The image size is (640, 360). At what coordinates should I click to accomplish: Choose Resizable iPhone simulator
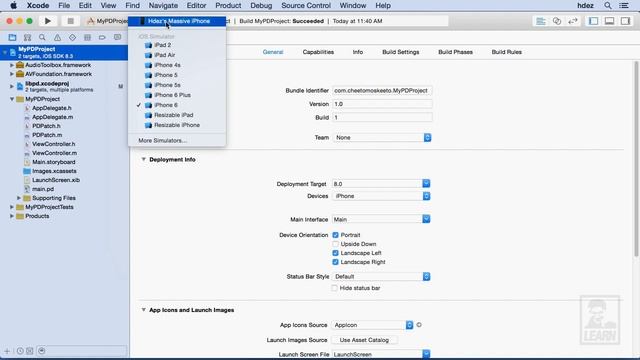(x=177, y=125)
